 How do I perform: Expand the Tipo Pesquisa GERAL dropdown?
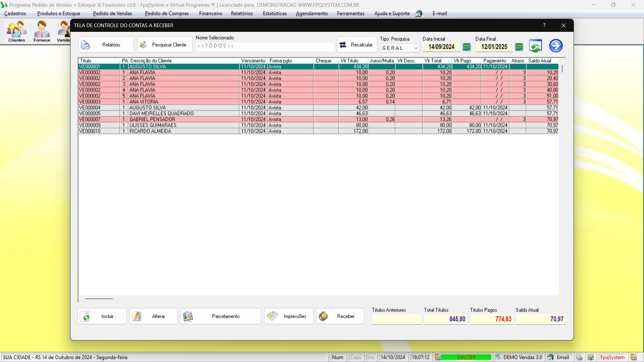pyautogui.click(x=416, y=48)
